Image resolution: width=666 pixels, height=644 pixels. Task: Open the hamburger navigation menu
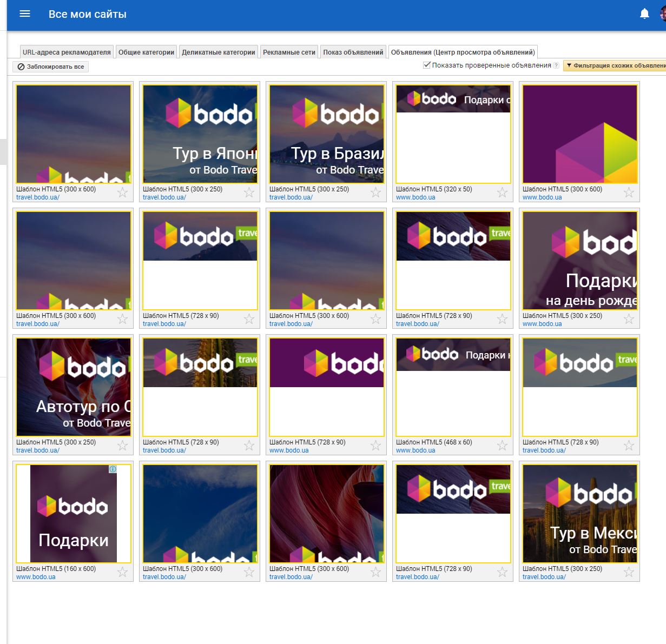[x=25, y=14]
